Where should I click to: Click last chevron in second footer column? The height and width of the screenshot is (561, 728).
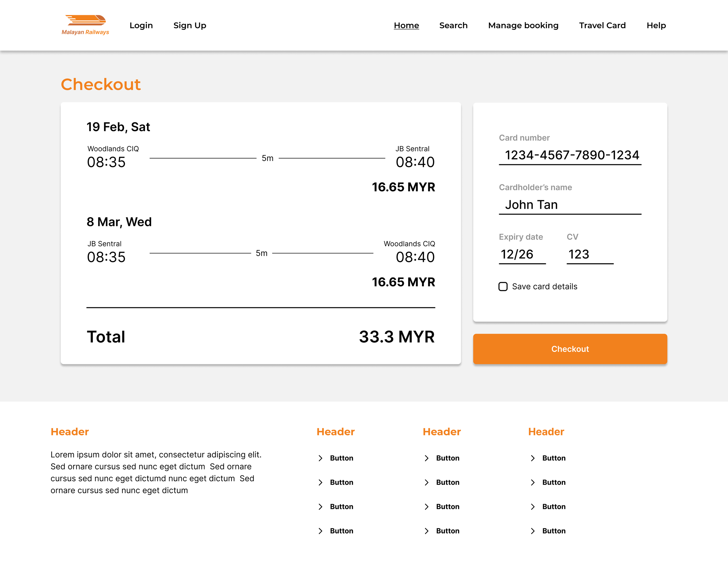320,531
